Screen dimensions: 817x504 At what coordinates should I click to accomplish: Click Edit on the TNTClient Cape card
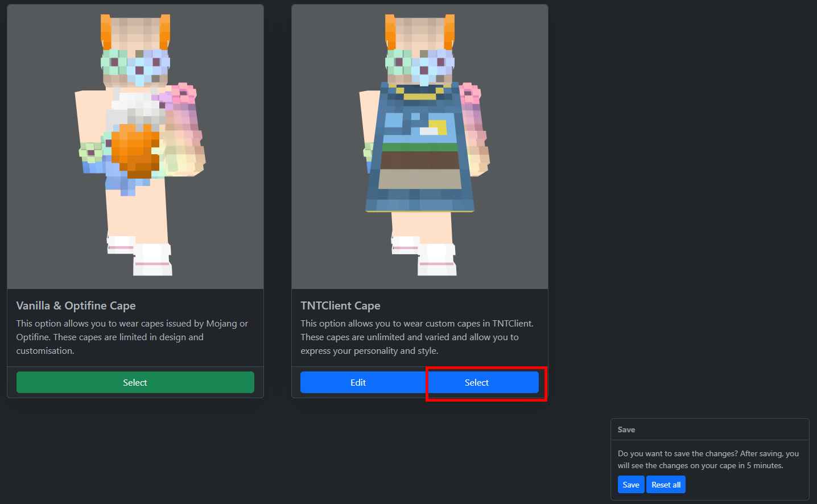[x=364, y=382]
